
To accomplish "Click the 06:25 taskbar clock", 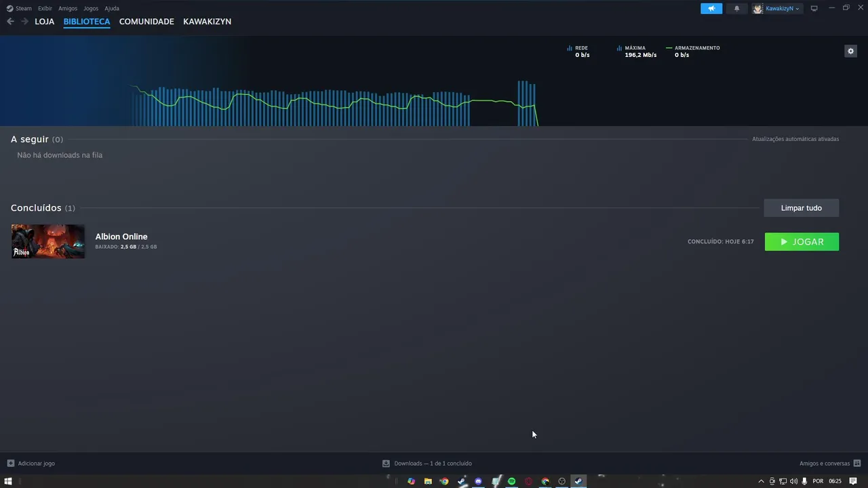I will (x=835, y=481).
